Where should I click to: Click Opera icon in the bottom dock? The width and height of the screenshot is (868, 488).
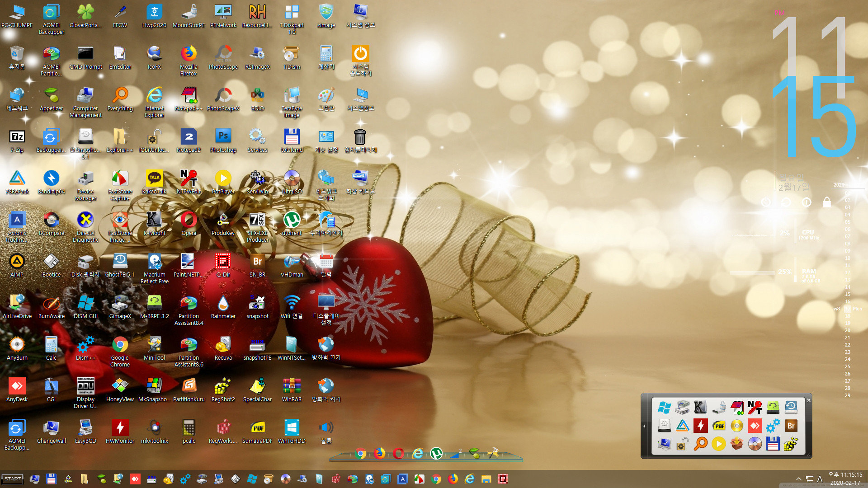tap(398, 453)
